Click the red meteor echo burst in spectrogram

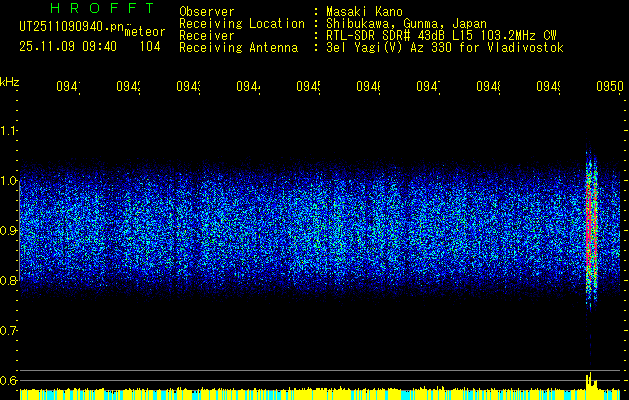tap(590, 225)
